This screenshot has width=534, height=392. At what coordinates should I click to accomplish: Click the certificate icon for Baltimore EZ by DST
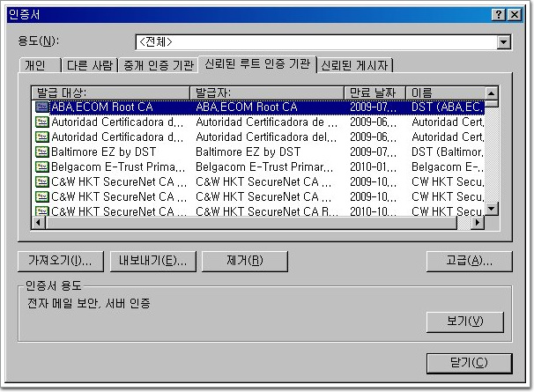pyautogui.click(x=42, y=152)
